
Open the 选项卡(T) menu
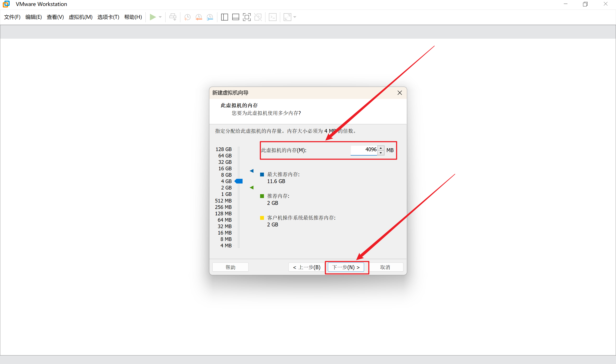(x=108, y=17)
